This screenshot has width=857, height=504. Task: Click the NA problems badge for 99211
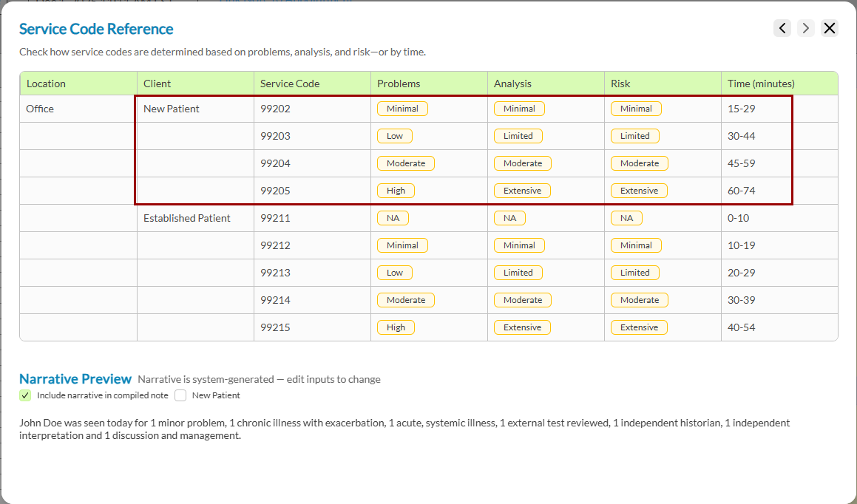click(393, 218)
